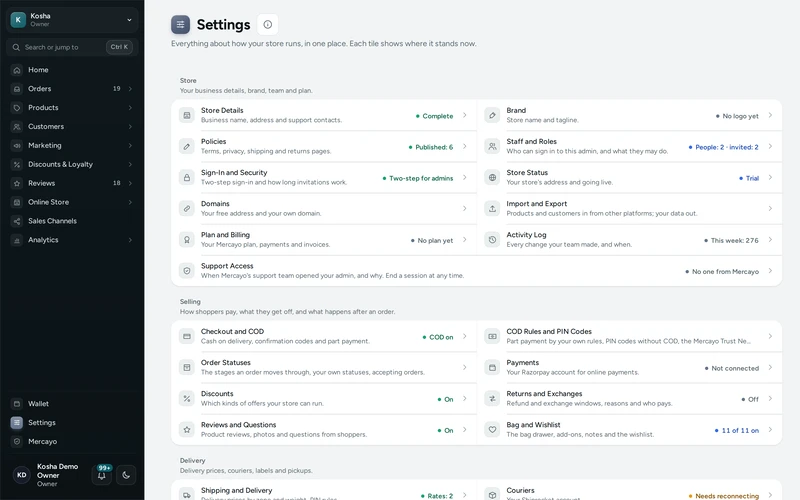Viewport: 800px width, 500px height.
Task: Click the Discounts percent tile icon
Action: (x=187, y=398)
